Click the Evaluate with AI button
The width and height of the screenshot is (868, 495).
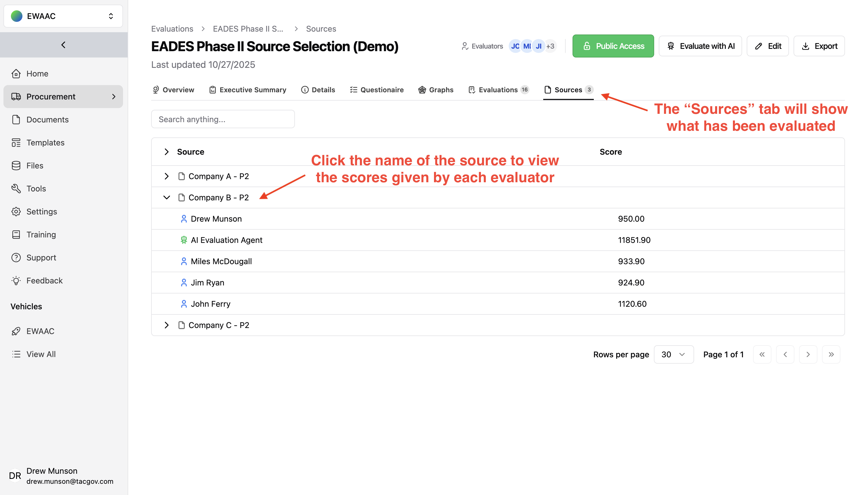pyautogui.click(x=700, y=46)
